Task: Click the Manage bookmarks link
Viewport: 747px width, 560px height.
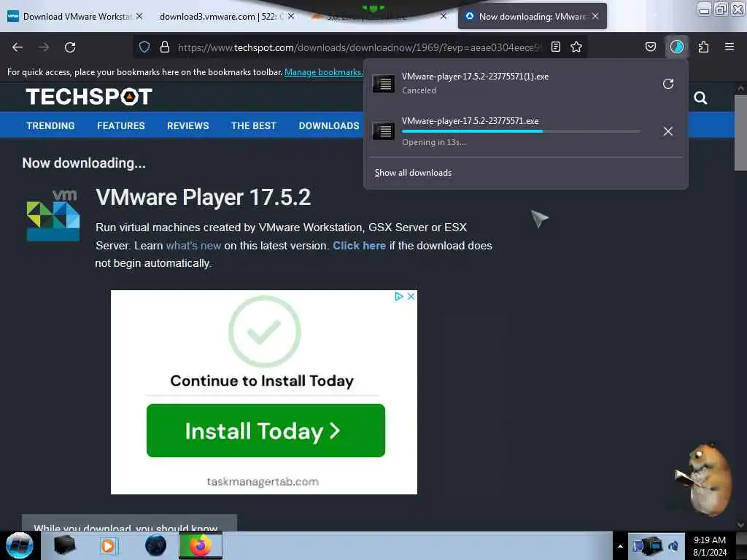Action: click(323, 72)
